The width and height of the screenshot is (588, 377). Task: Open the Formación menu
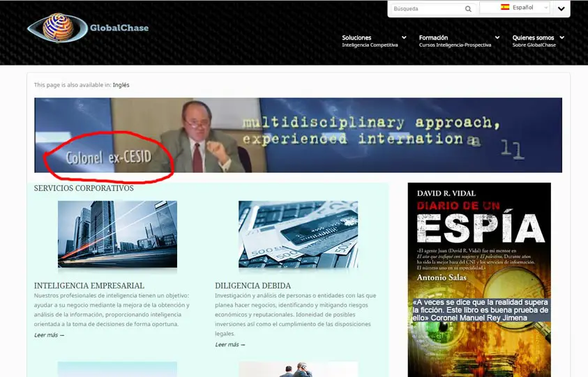click(433, 38)
